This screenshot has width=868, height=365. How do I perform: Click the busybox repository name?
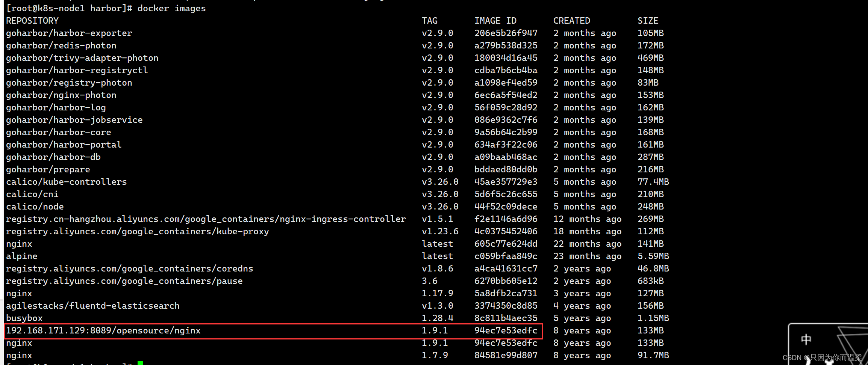coord(24,318)
